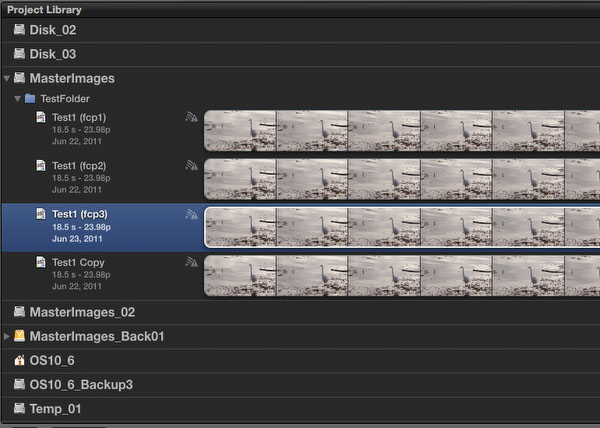The height and width of the screenshot is (428, 600).
Task: Click the sharing icon on Test1 (fcp3) row
Action: [191, 214]
